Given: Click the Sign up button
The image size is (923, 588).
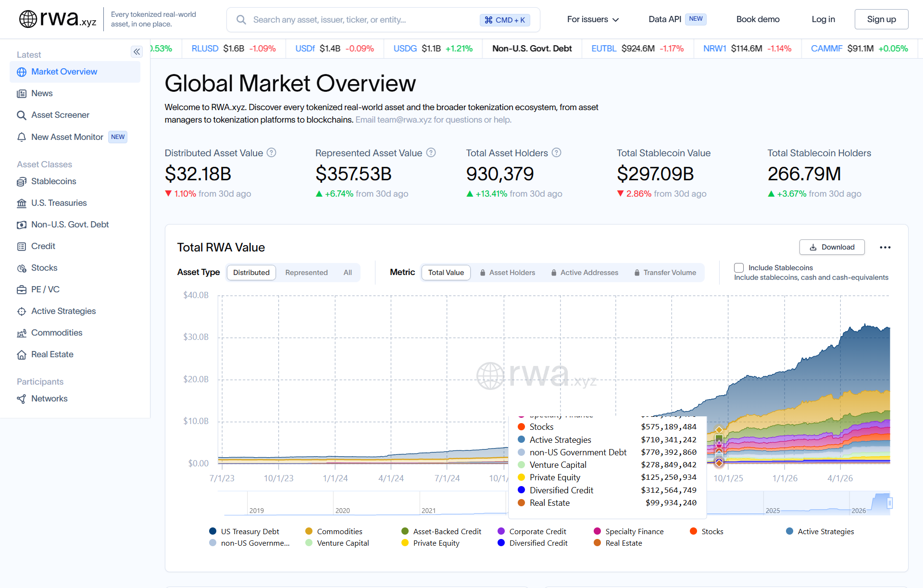Looking at the screenshot, I should pos(881,19).
